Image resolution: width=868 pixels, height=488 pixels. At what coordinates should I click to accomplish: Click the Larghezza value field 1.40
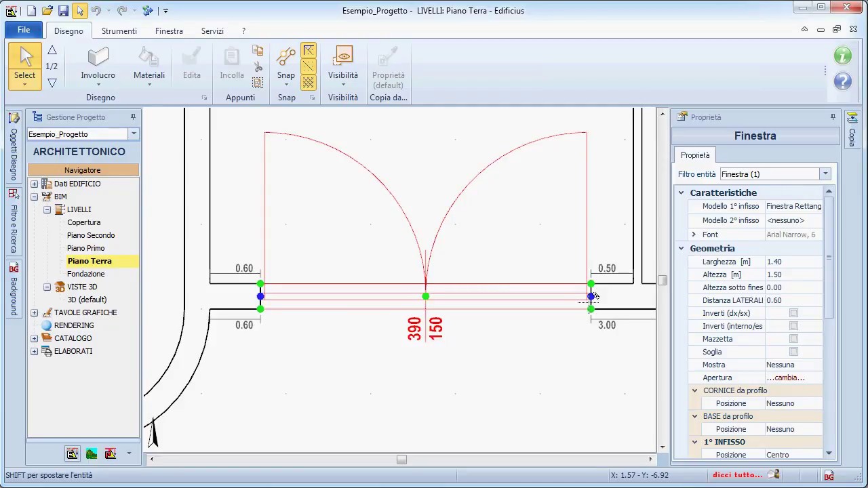[793, 262]
